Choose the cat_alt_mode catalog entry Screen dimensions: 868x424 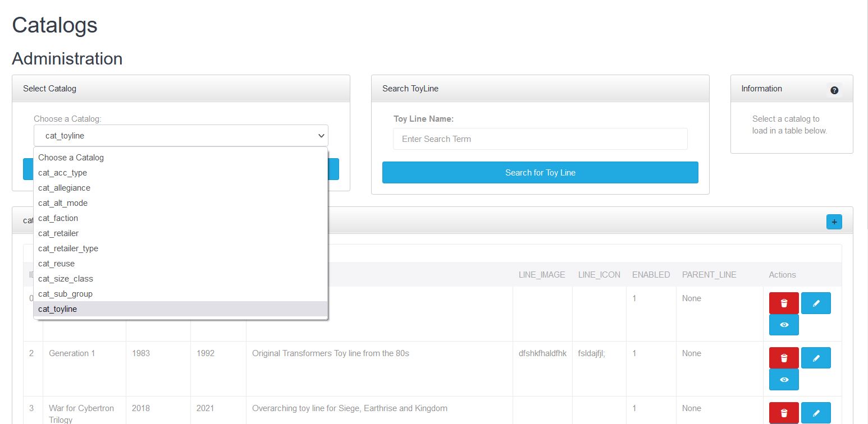coord(63,203)
